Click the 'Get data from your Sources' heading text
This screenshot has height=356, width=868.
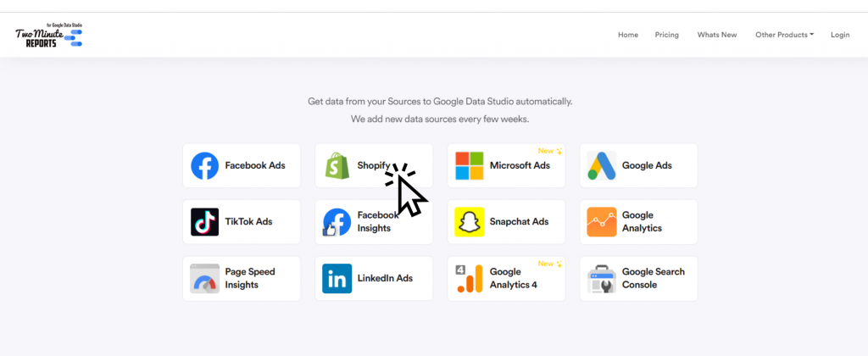coord(440,102)
